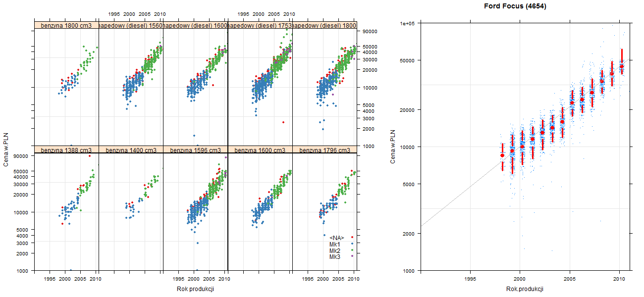The height and width of the screenshot is (297, 644).
Task: Click the 'Cena.w.PLN' y-axis label of Ford Focus plot
Action: (393, 147)
